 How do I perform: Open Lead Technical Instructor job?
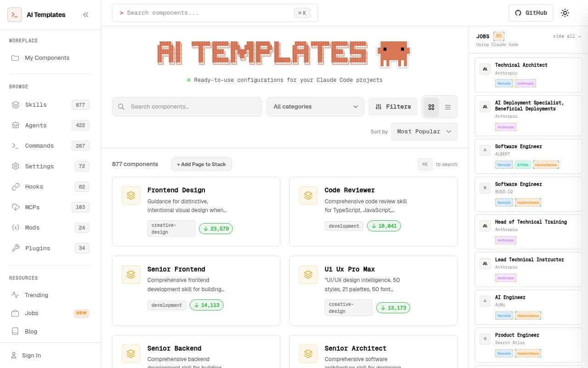(528, 270)
